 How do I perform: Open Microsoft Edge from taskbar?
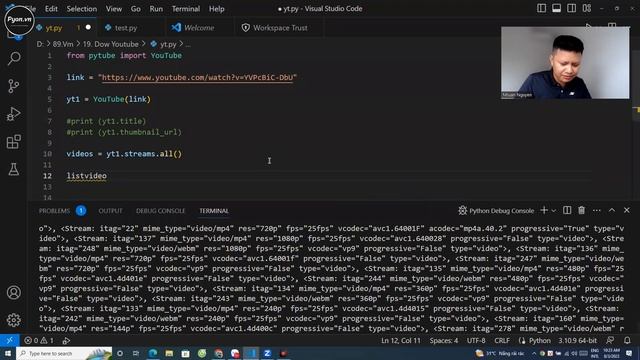[x=153, y=353]
